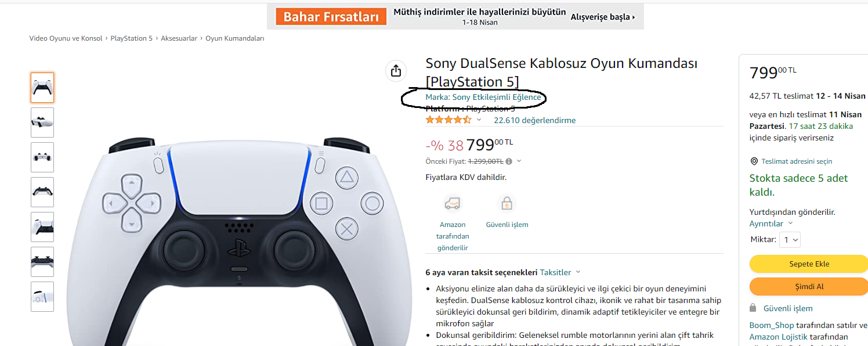Open PlayStation 5 breadcrumb category

point(132,38)
